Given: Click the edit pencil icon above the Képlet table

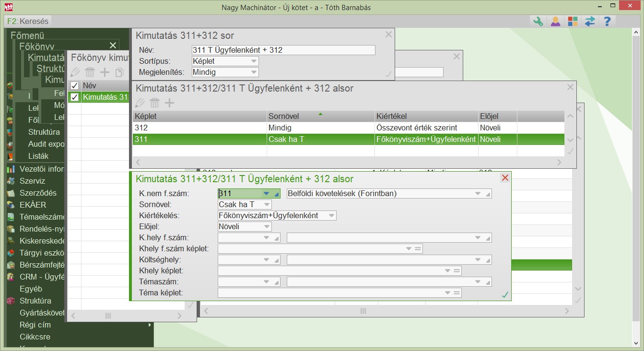Looking at the screenshot, I should pos(140,103).
